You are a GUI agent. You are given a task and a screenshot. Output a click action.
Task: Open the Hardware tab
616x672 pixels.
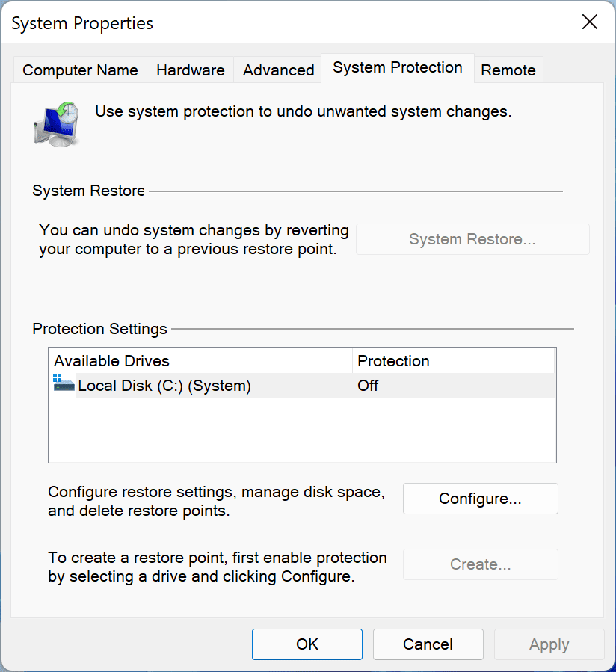tap(191, 70)
